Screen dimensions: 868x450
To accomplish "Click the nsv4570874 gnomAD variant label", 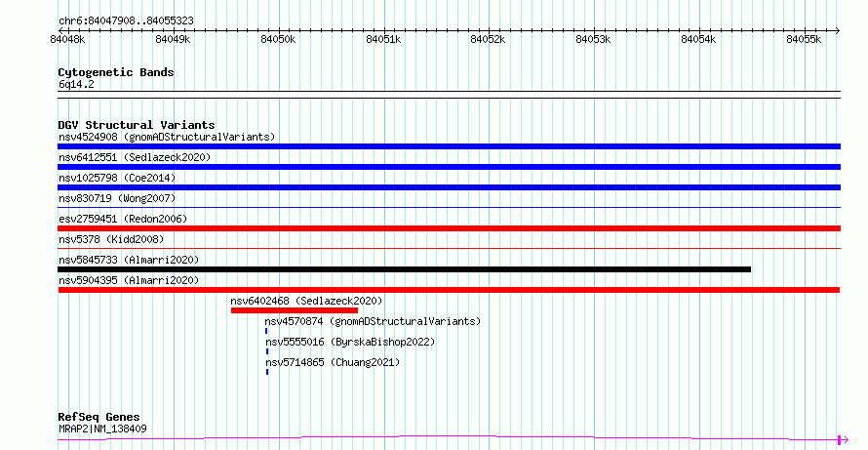I will coord(373,321).
